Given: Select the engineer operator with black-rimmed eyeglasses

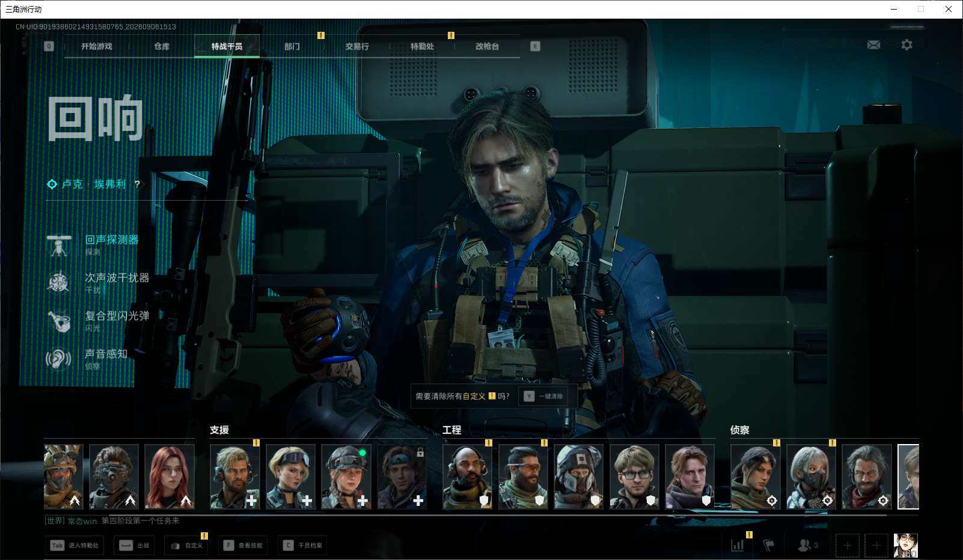Looking at the screenshot, I should click(x=634, y=477).
